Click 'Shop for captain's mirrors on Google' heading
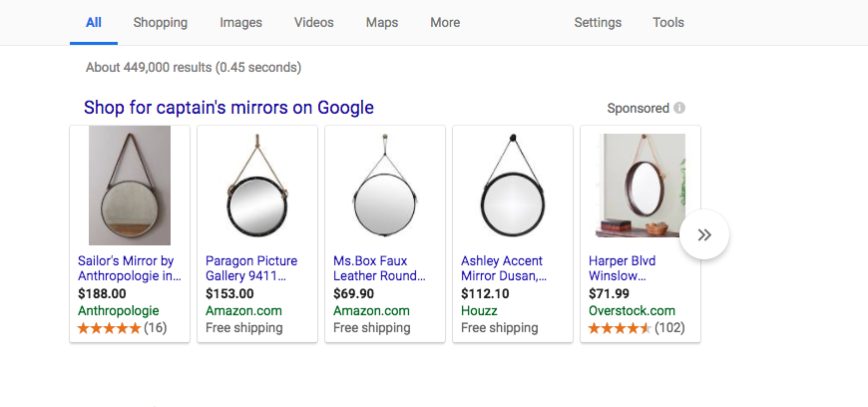Viewport: 868px width, 407px height. point(228,108)
